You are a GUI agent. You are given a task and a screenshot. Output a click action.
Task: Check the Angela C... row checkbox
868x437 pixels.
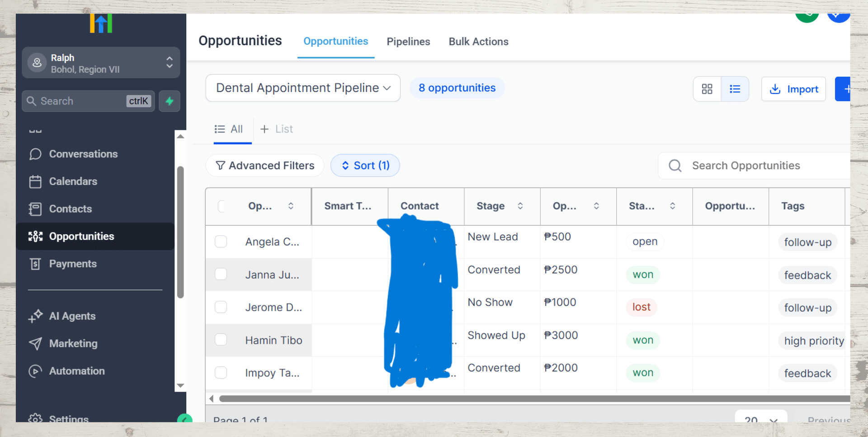pos(221,242)
